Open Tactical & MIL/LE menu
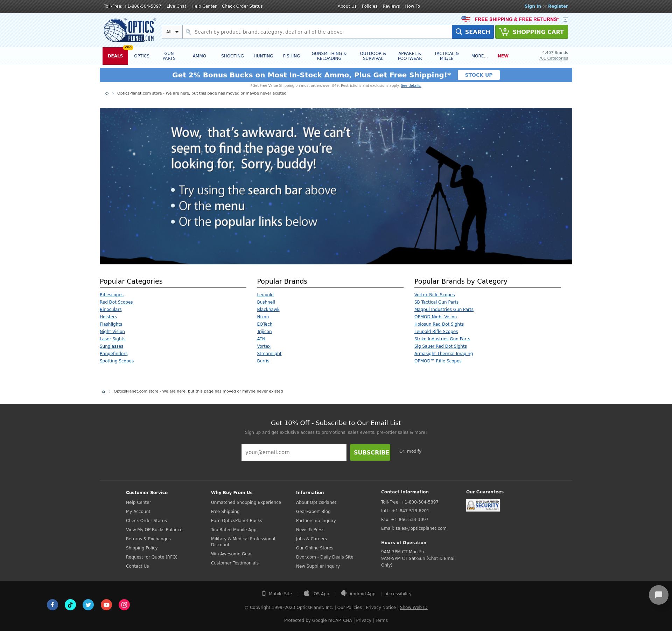The height and width of the screenshot is (631, 672). click(x=447, y=56)
